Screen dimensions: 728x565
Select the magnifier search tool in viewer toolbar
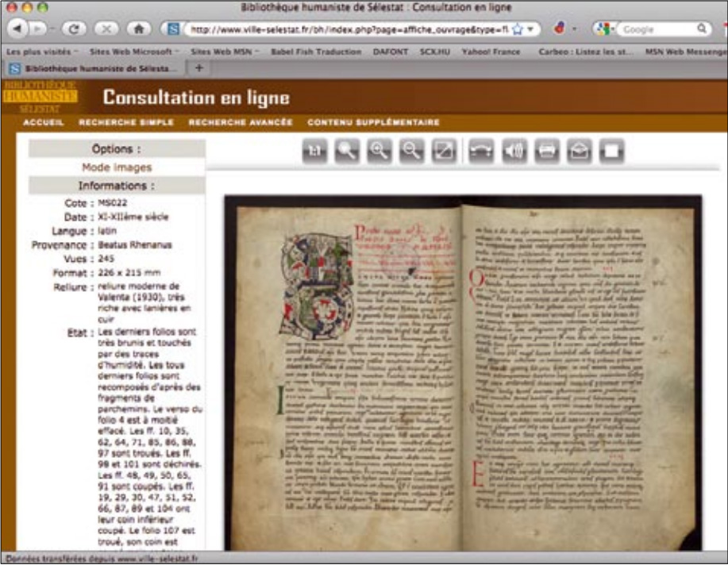(x=347, y=151)
